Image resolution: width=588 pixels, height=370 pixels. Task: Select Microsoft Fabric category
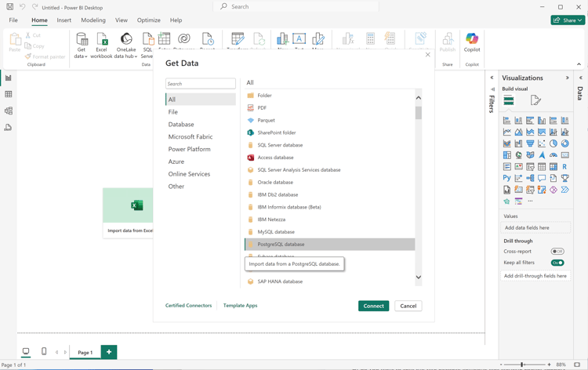click(201, 137)
